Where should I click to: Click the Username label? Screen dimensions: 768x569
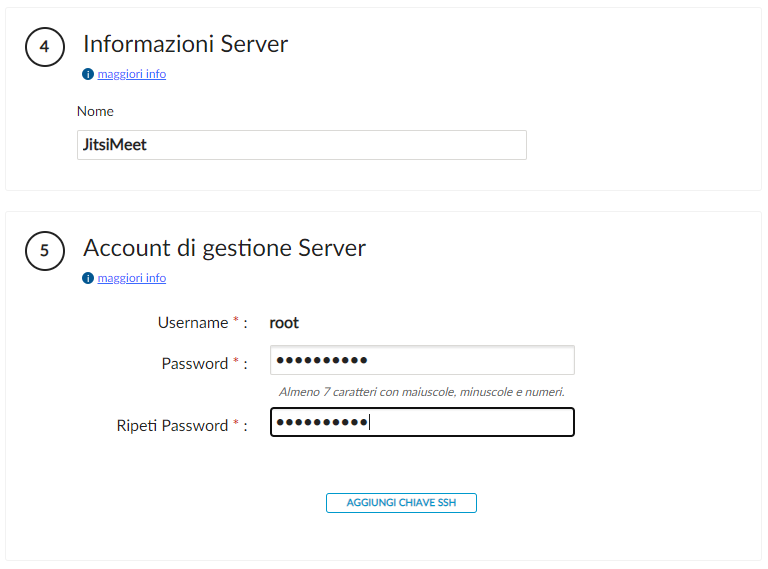pyautogui.click(x=193, y=323)
